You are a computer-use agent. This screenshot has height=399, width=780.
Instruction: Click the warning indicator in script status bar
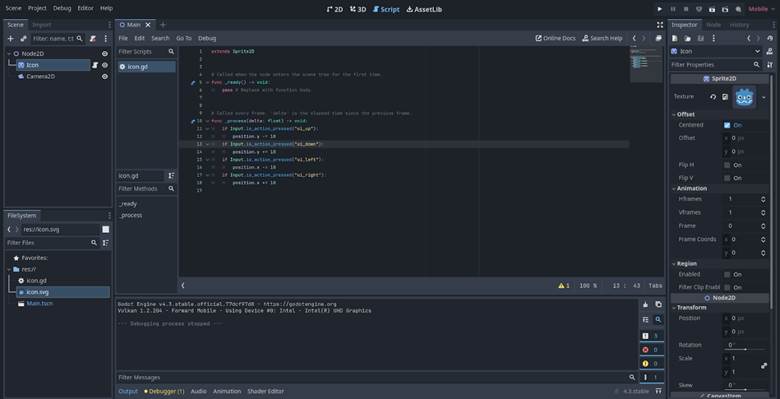point(564,286)
